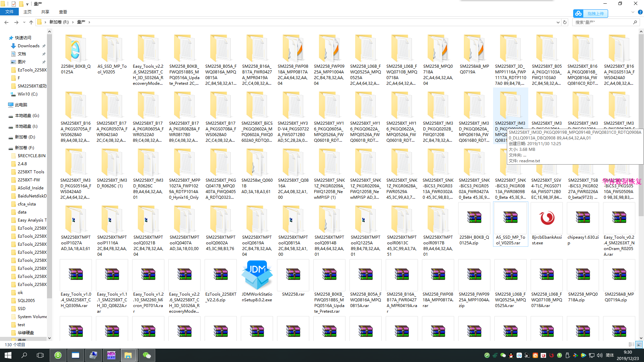This screenshot has width=644, height=362.
Task: Go to 新加卷 (F:) in breadcrumb
Action: point(59,22)
